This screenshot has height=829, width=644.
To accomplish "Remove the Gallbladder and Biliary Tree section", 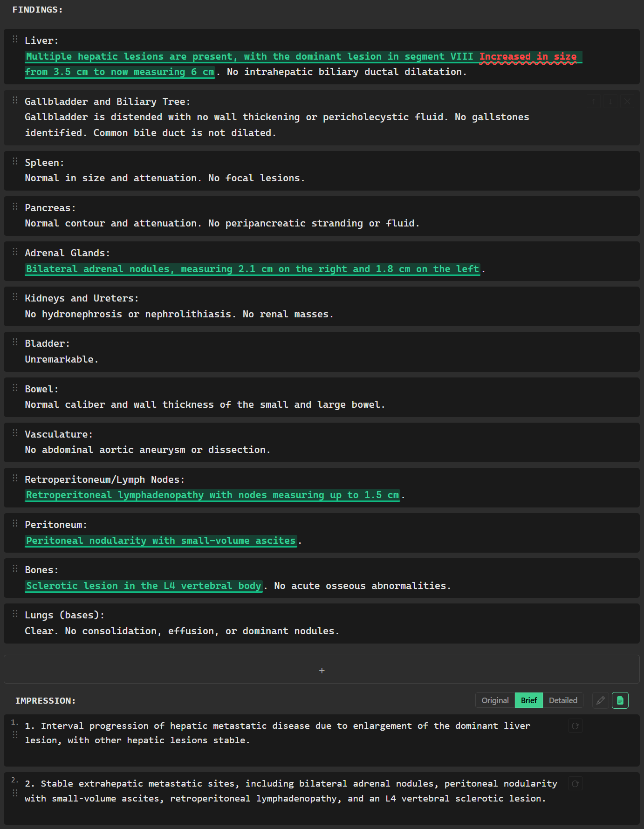I will 627,102.
